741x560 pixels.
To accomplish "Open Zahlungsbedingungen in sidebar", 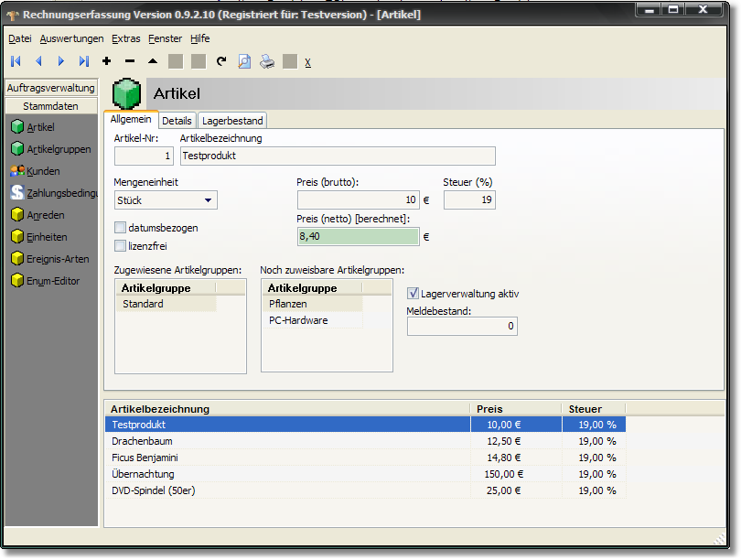I will (x=54, y=193).
